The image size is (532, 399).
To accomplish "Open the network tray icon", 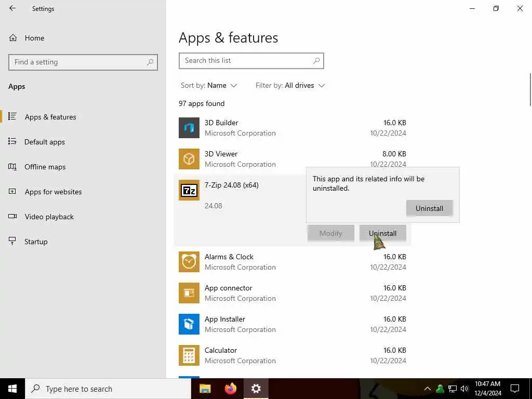I will (x=453, y=389).
